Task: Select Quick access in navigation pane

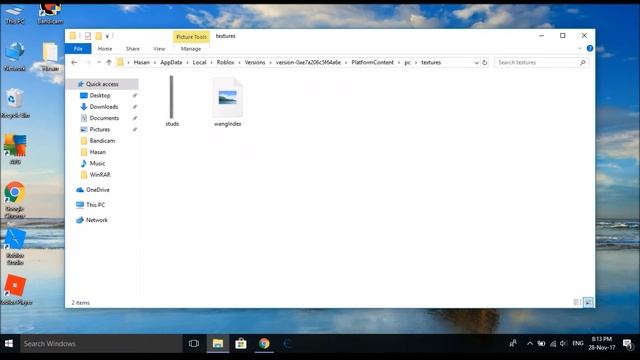Action: [102, 84]
